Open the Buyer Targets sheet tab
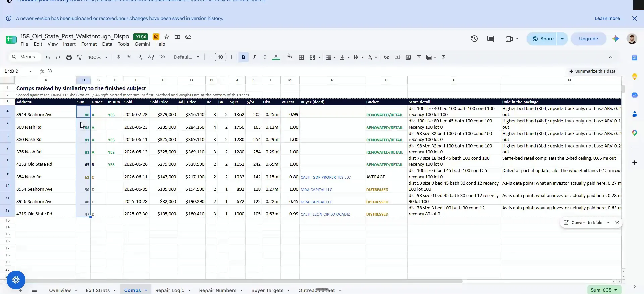This screenshot has height=294, width=644. coord(267,290)
